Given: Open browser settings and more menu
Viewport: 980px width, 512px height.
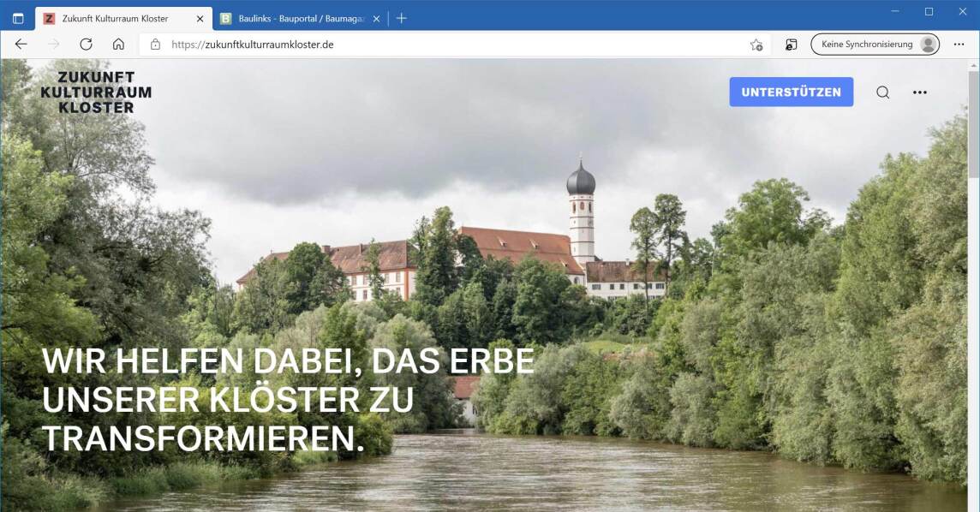Looking at the screenshot, I should 959,45.
